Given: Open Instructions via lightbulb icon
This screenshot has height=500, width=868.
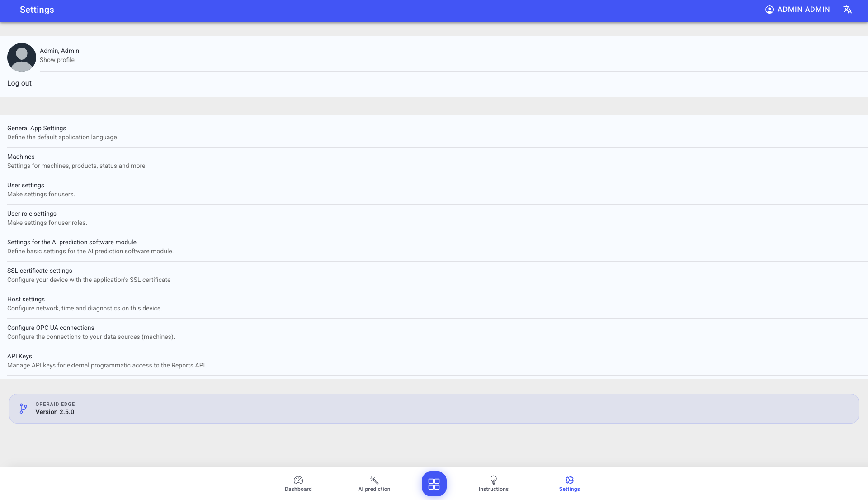Looking at the screenshot, I should point(494,480).
